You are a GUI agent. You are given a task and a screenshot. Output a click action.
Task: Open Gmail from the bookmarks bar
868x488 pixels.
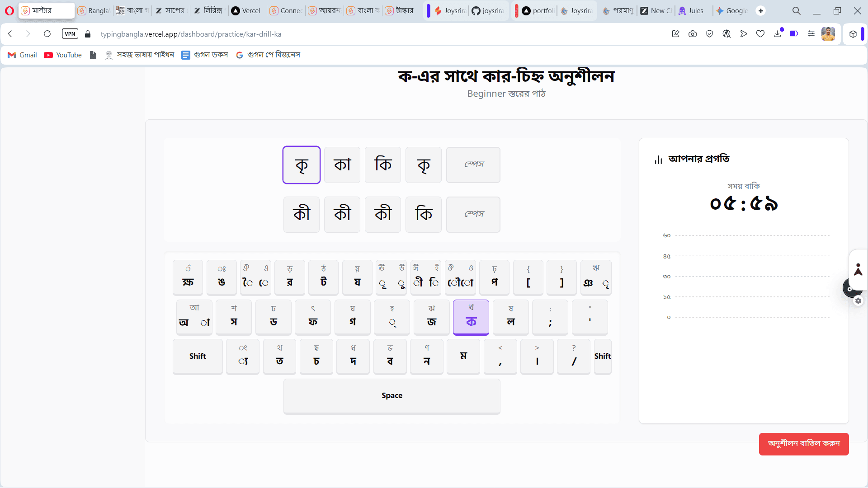click(x=22, y=55)
